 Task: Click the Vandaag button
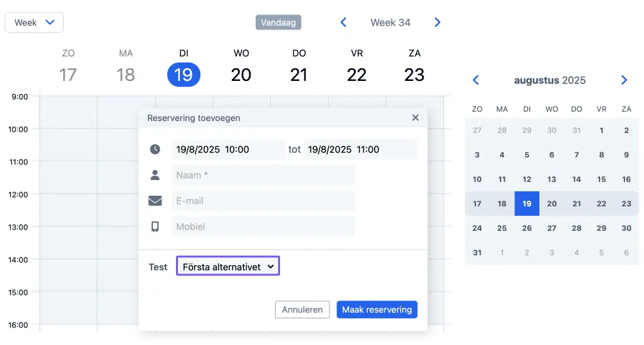click(x=279, y=22)
